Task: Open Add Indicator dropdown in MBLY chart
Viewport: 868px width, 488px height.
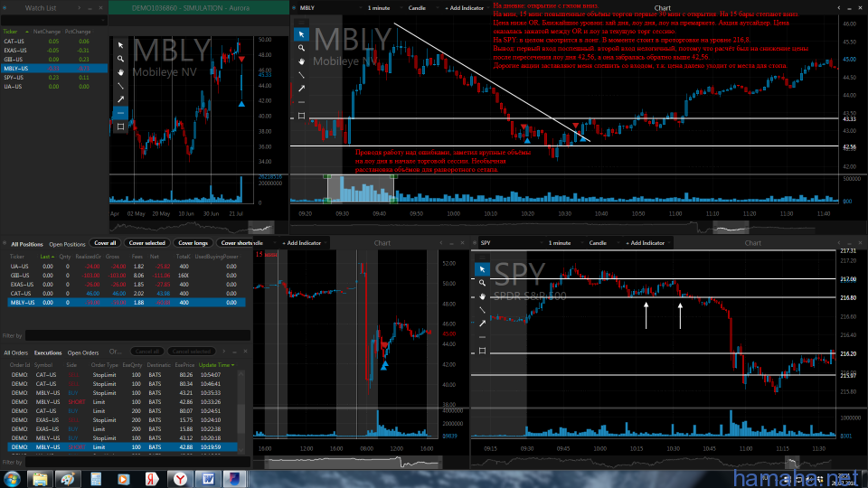Action: pyautogui.click(x=467, y=8)
